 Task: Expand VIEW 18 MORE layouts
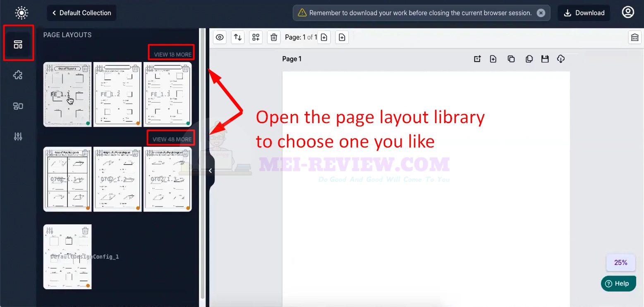[x=172, y=55]
